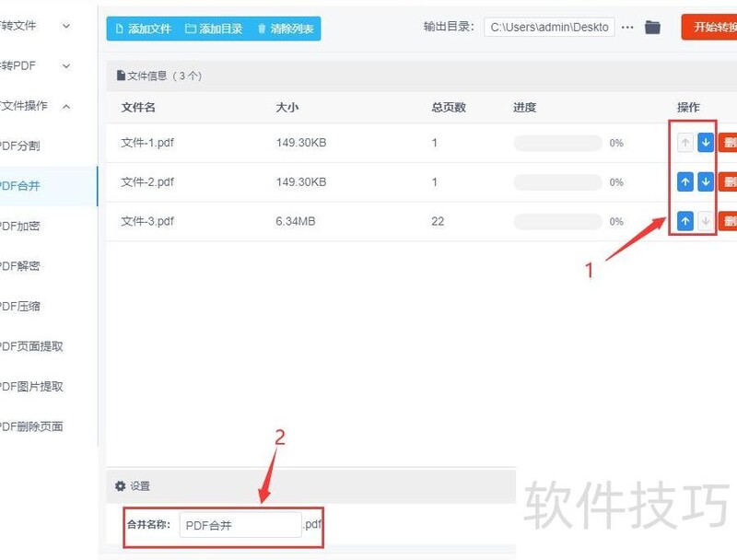This screenshot has height=560, width=737.
Task: Move 文件-2.pdf up in the list
Action: (685, 181)
